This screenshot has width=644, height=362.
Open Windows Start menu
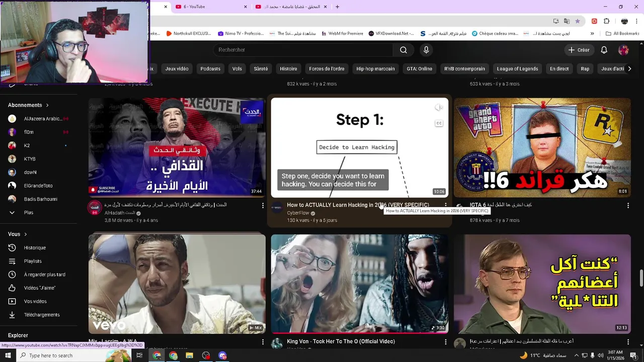[8, 355]
